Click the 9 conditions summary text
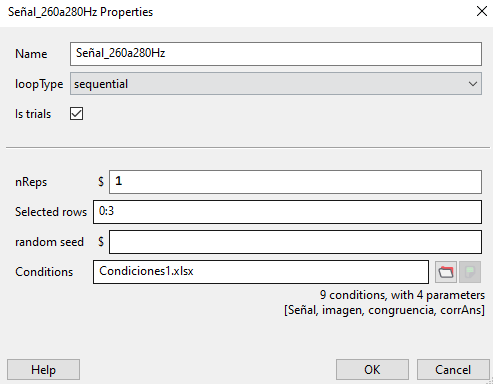The image size is (493, 384). point(402,295)
